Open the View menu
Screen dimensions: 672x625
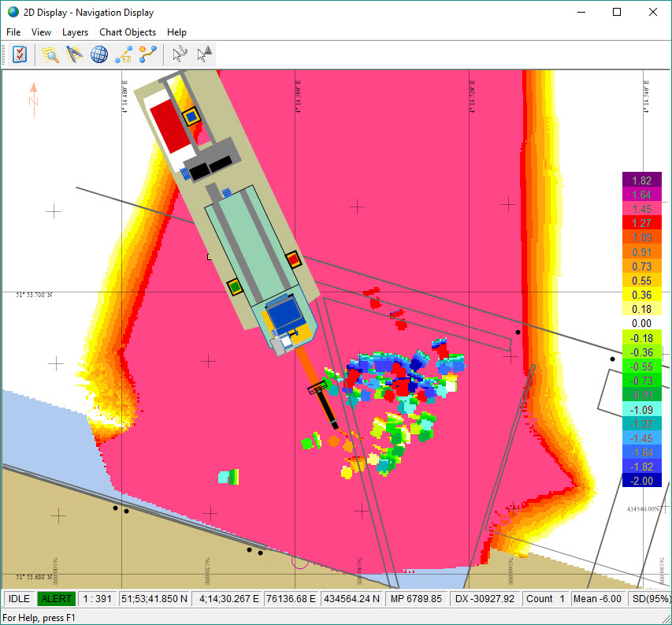41,32
